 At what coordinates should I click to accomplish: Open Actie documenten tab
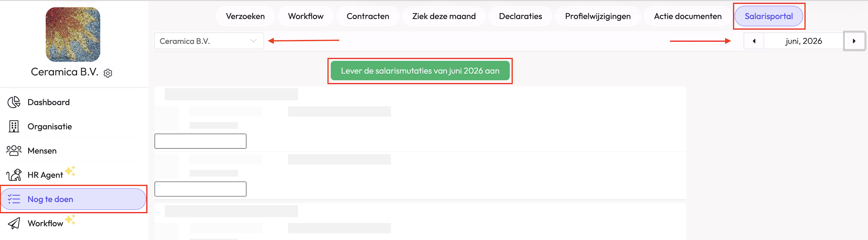687,16
